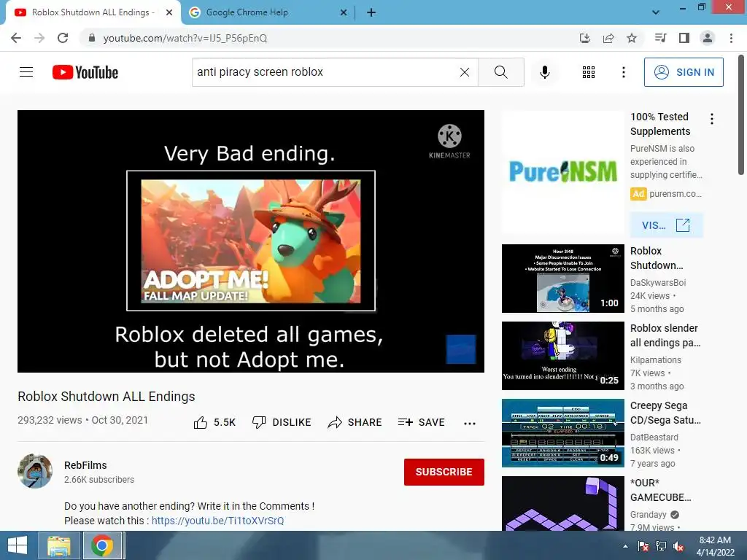This screenshot has width=747, height=560.
Task: Play Creepy Sega CD thumbnail 0:49
Action: tap(562, 433)
